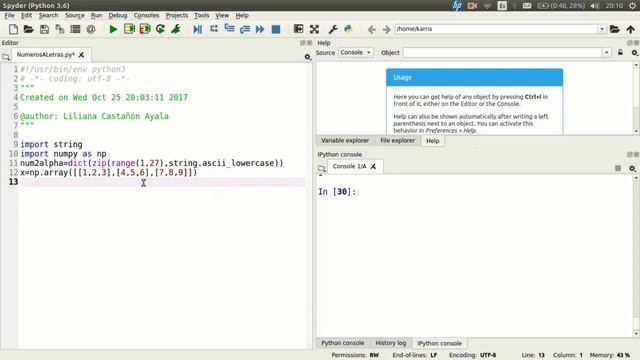Open the Debug menu
Viewport: 640px width, 360px height.
click(x=118, y=15)
